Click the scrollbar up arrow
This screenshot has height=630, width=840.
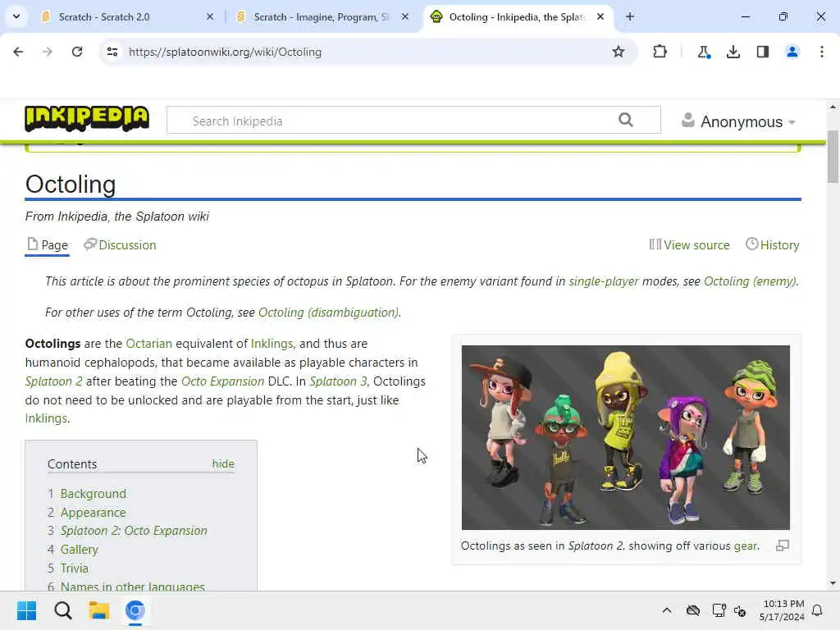[833, 107]
